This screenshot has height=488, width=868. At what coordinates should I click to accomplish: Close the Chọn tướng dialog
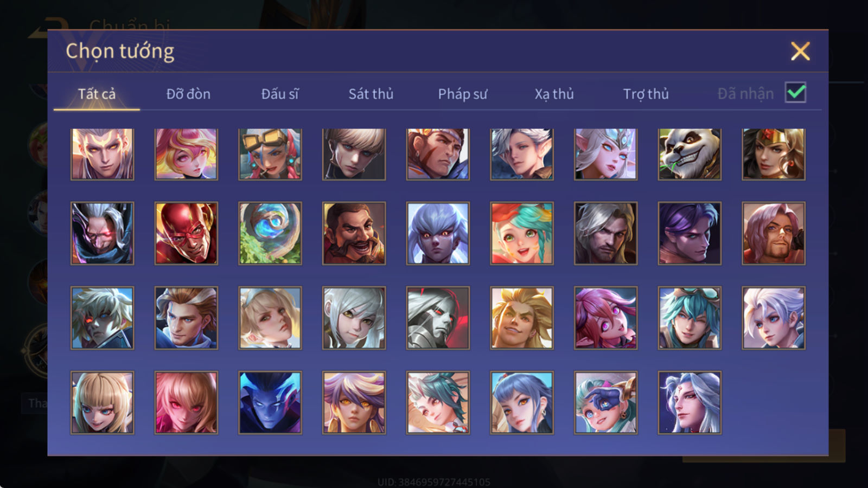[800, 52]
